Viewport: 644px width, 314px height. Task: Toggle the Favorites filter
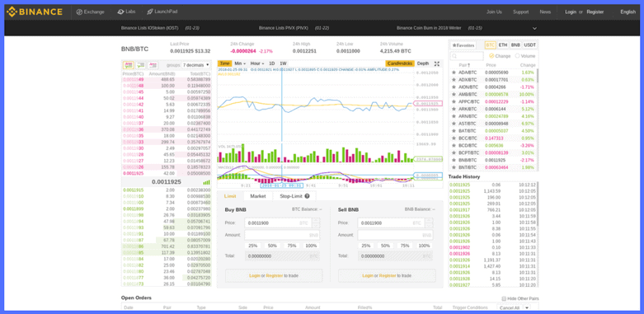click(463, 45)
